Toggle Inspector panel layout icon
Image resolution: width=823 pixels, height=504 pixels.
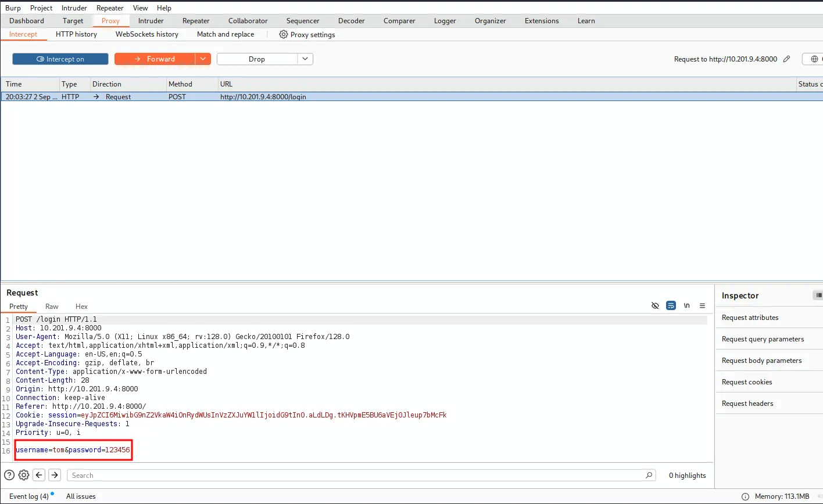[x=818, y=295]
